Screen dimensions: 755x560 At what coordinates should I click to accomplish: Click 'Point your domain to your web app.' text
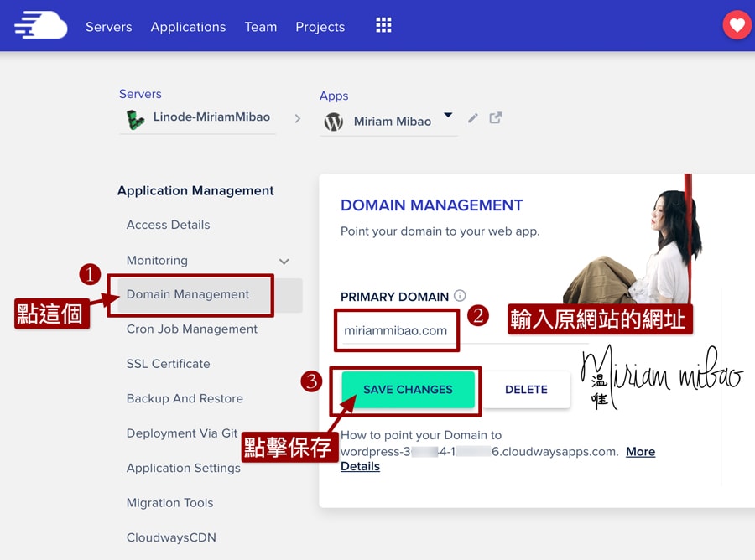440,231
